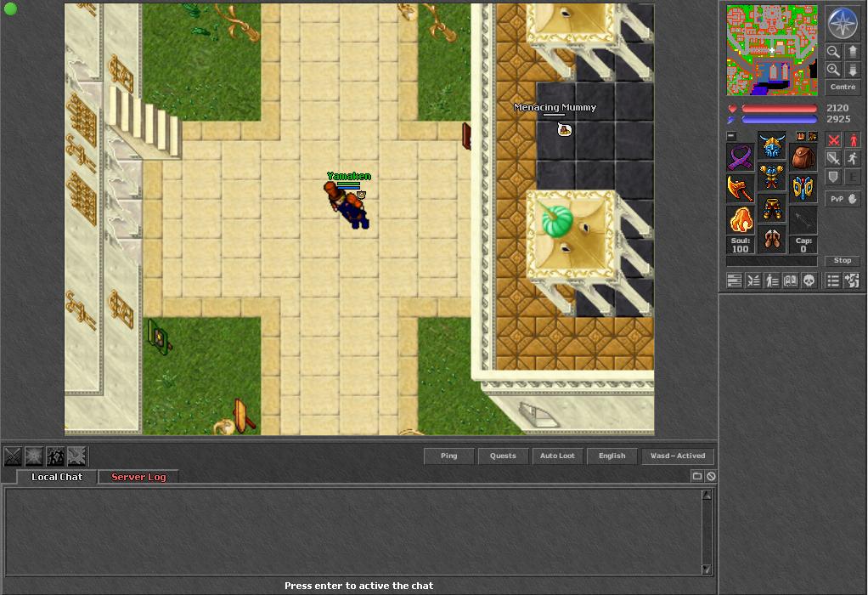Click chat scrollbar down arrow
The image size is (868, 595).
pyautogui.click(x=707, y=569)
